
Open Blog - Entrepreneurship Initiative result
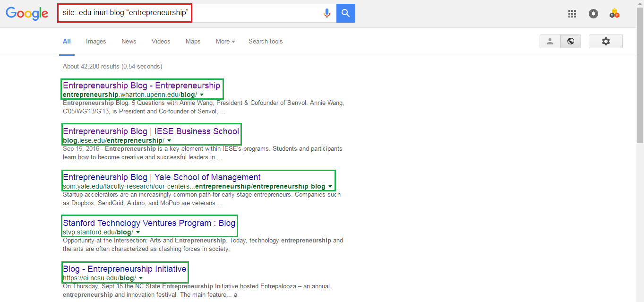[125, 269]
